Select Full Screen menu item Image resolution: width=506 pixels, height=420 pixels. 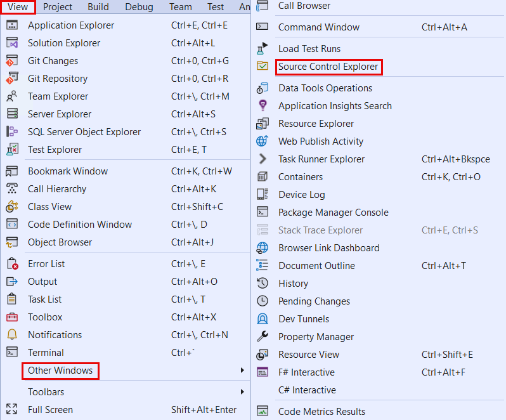[x=50, y=410]
